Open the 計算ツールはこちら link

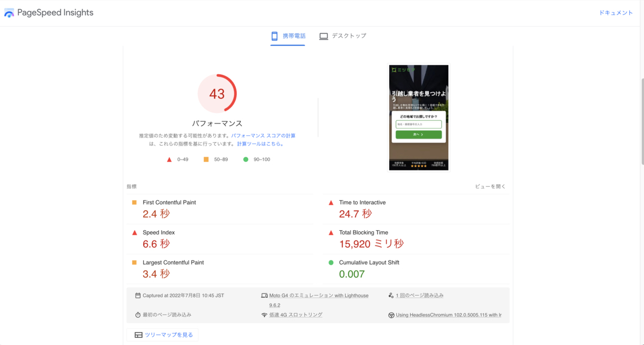click(261, 144)
